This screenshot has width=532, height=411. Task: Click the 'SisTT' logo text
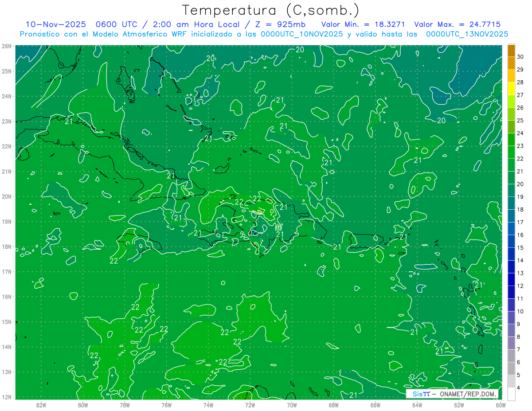421,394
